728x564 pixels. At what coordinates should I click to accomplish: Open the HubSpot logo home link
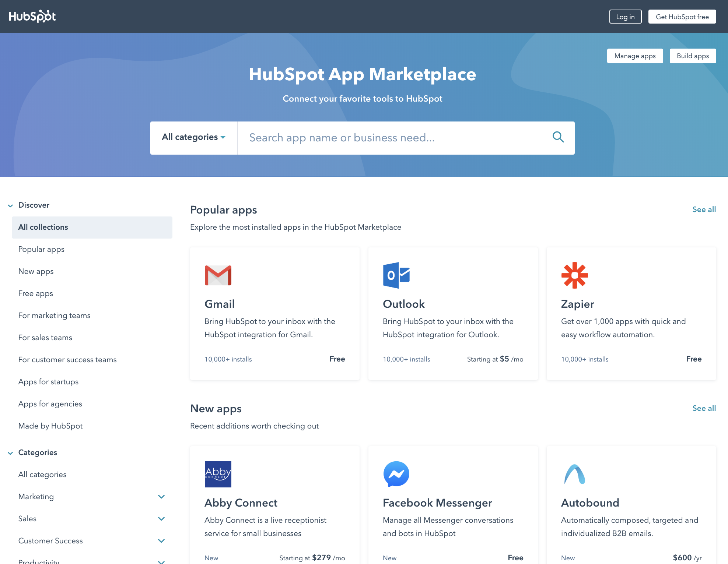pyautogui.click(x=32, y=16)
